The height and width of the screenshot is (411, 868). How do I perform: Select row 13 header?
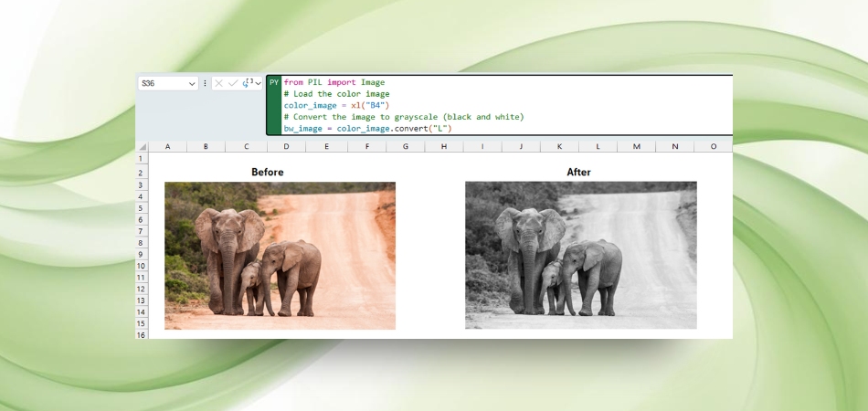[x=142, y=300]
